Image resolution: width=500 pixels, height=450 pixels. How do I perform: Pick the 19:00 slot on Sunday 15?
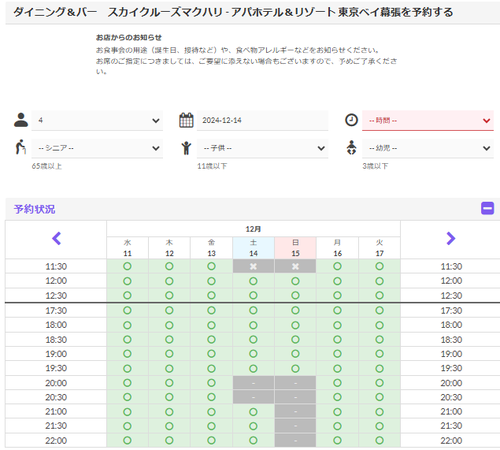point(295,354)
